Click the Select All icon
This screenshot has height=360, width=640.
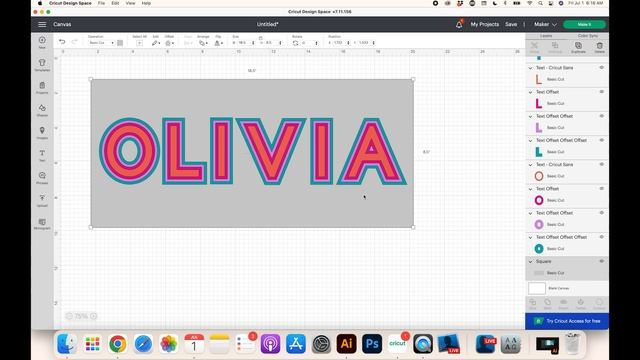[139, 42]
